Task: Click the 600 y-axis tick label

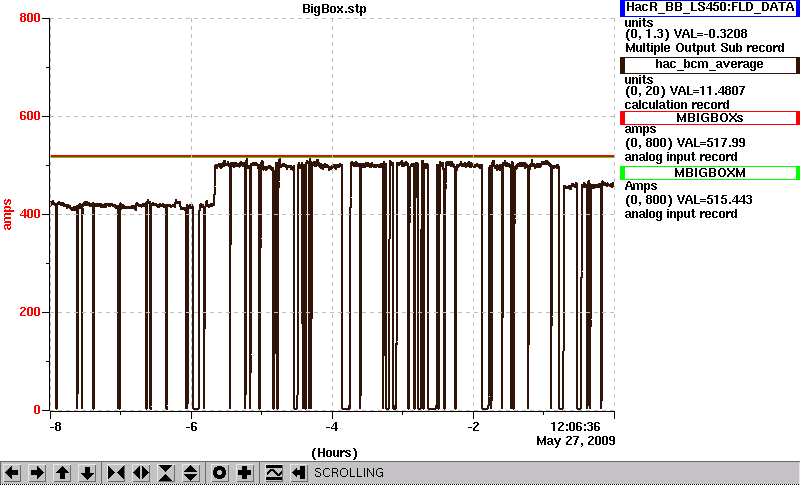Action: tap(30, 116)
